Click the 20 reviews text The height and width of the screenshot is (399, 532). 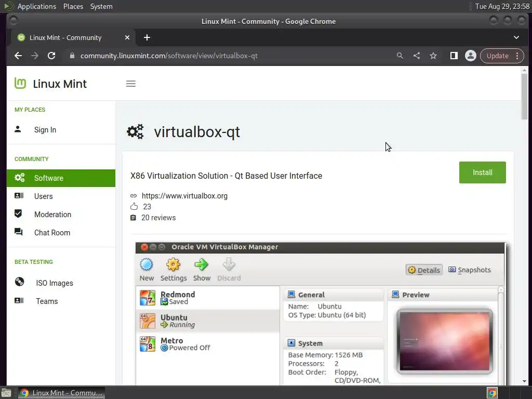158,218
